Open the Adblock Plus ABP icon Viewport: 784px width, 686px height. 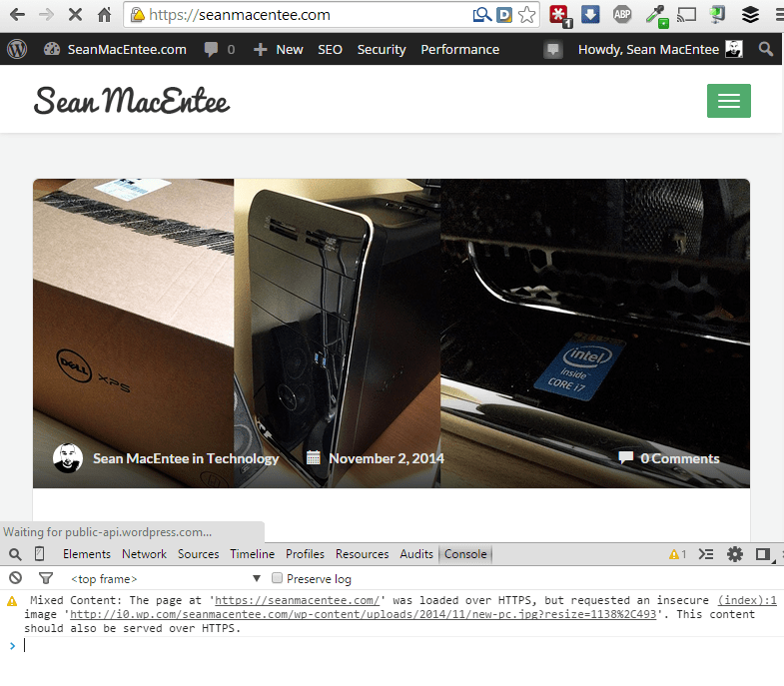point(622,15)
